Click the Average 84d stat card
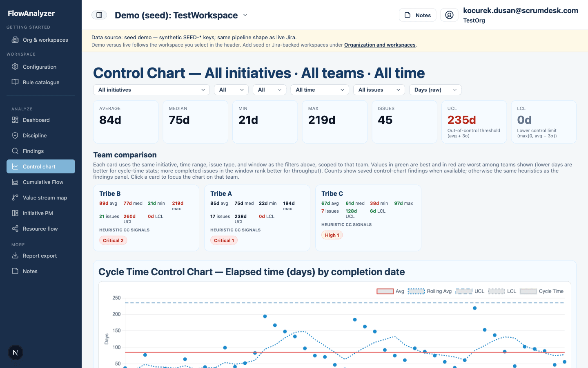 pos(126,122)
